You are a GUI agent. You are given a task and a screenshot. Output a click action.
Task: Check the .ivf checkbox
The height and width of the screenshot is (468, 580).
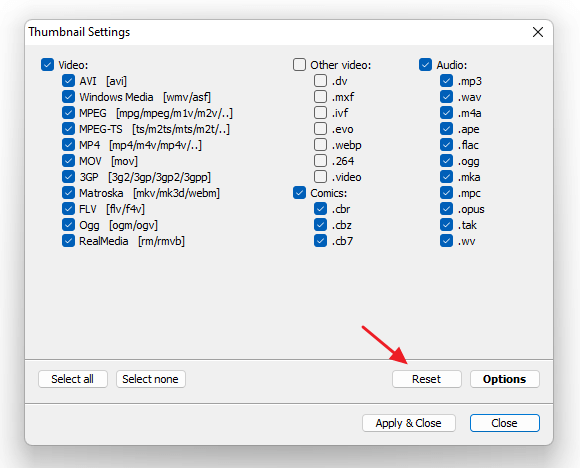[320, 112]
